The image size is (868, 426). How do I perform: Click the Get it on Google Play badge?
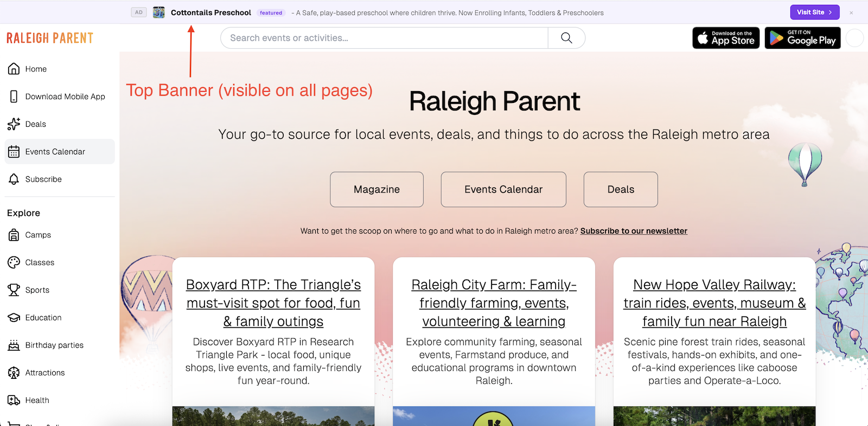click(x=803, y=38)
